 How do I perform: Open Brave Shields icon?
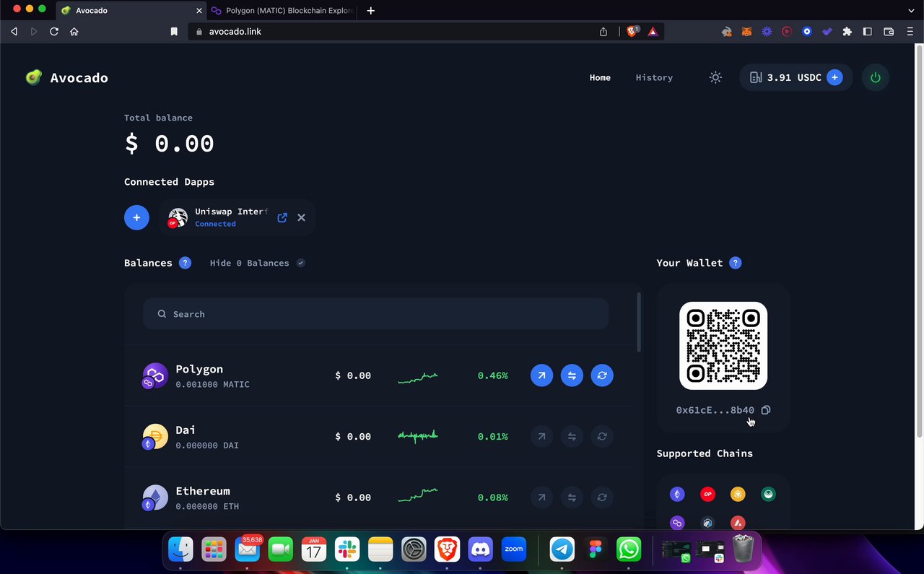(x=632, y=32)
